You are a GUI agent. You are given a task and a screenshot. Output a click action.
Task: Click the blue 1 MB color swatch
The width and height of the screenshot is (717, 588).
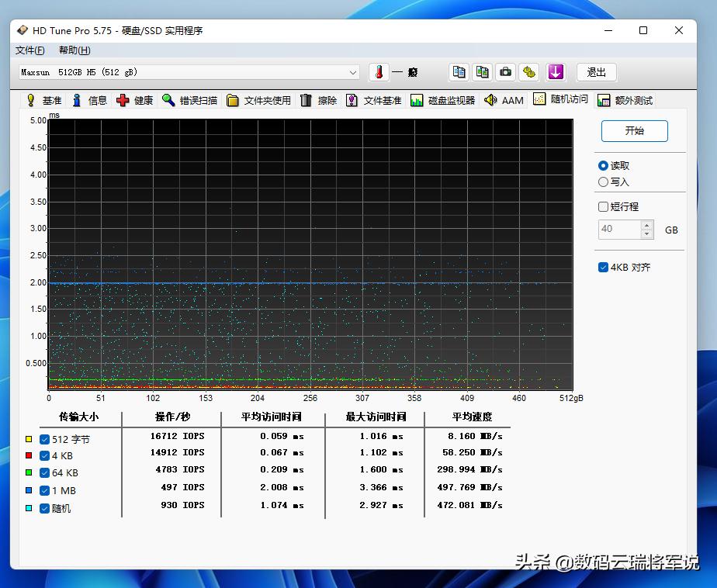pyautogui.click(x=29, y=490)
